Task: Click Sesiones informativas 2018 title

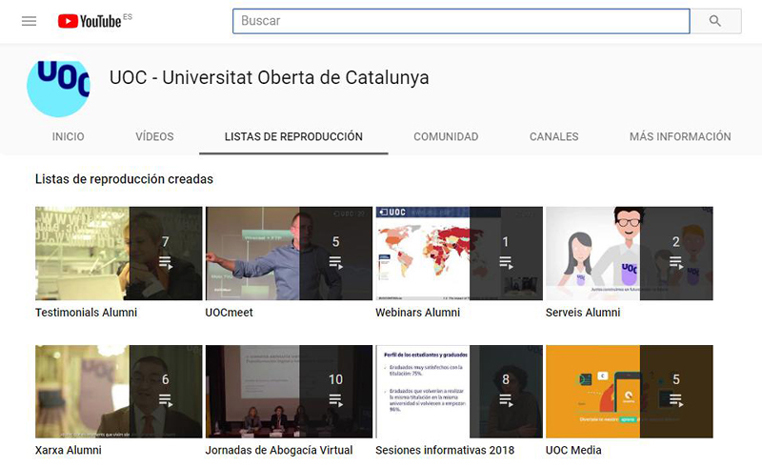Action: [x=445, y=451]
